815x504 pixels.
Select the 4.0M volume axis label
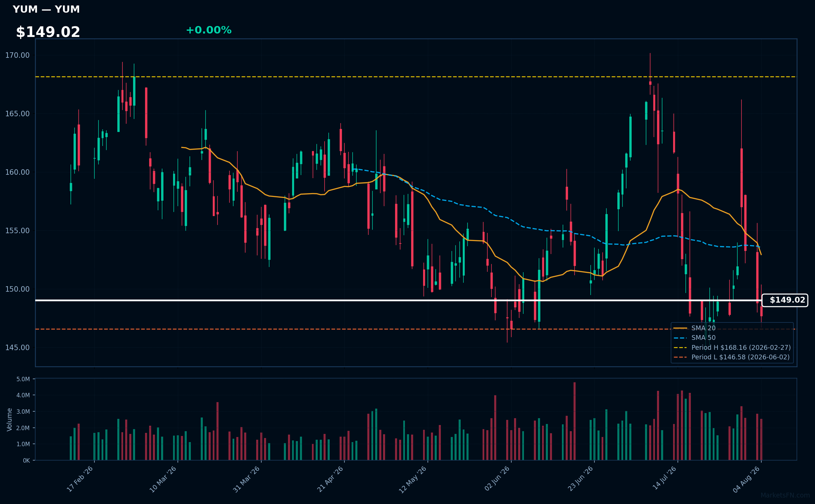pos(23,395)
